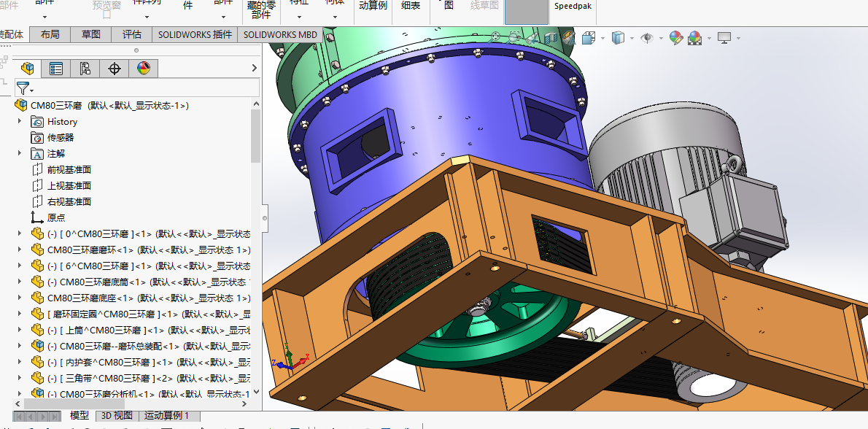Open View Orientation dropdown arrow
This screenshot has height=429, width=868.
[602, 38]
